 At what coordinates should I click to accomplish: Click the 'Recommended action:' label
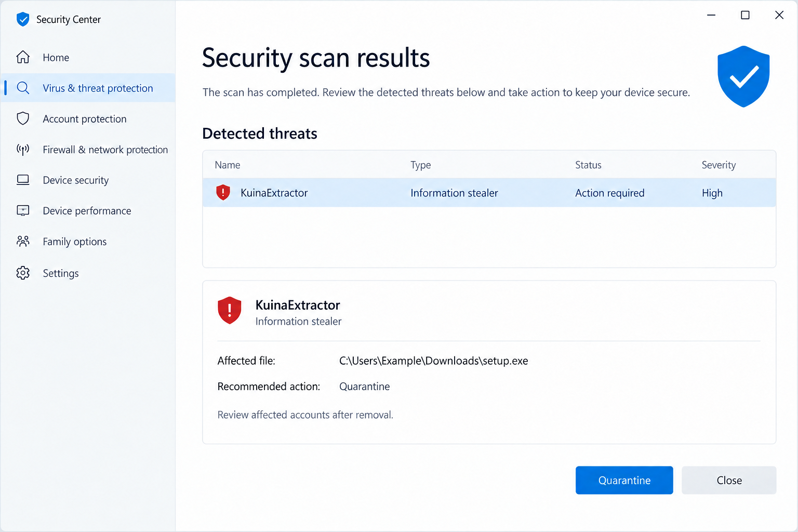pyautogui.click(x=269, y=387)
